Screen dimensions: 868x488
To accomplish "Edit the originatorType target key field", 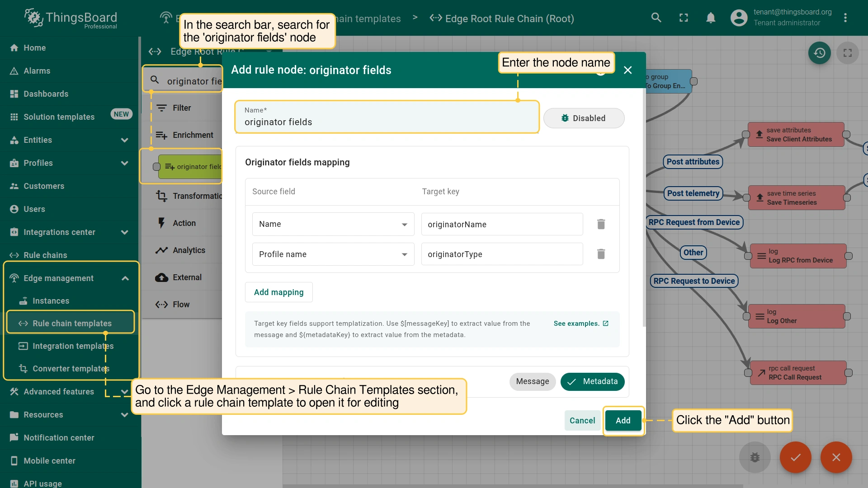I will click(x=502, y=254).
